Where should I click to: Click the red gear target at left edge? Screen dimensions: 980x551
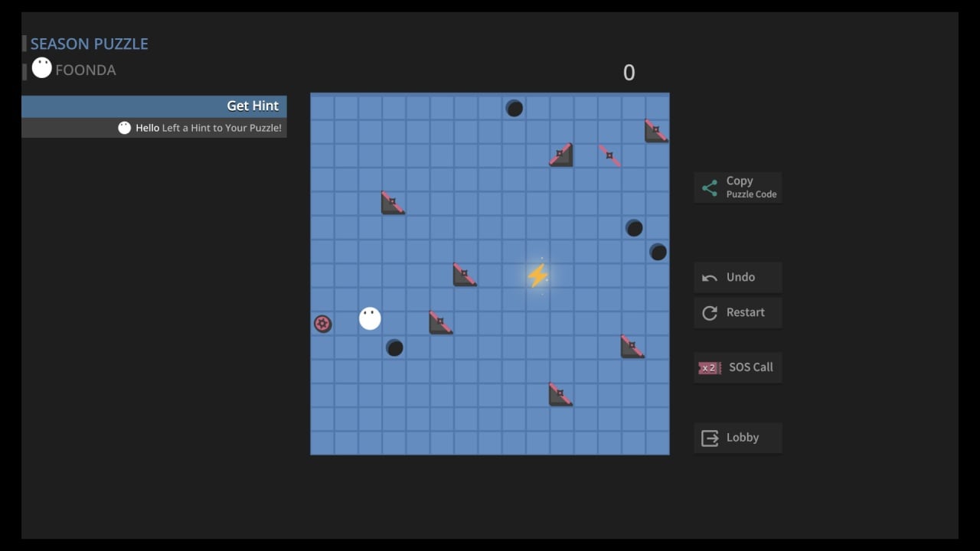(322, 324)
